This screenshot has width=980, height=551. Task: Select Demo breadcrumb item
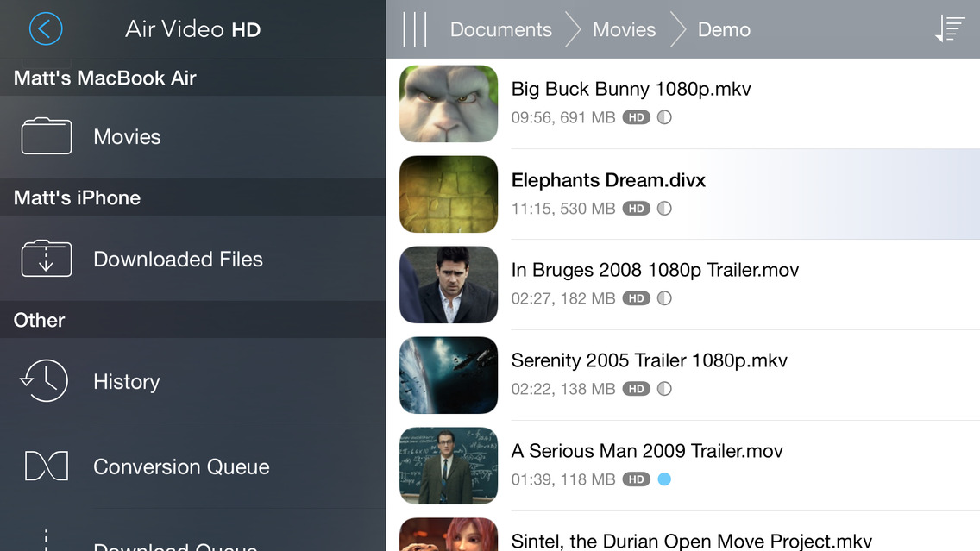pyautogui.click(x=724, y=29)
